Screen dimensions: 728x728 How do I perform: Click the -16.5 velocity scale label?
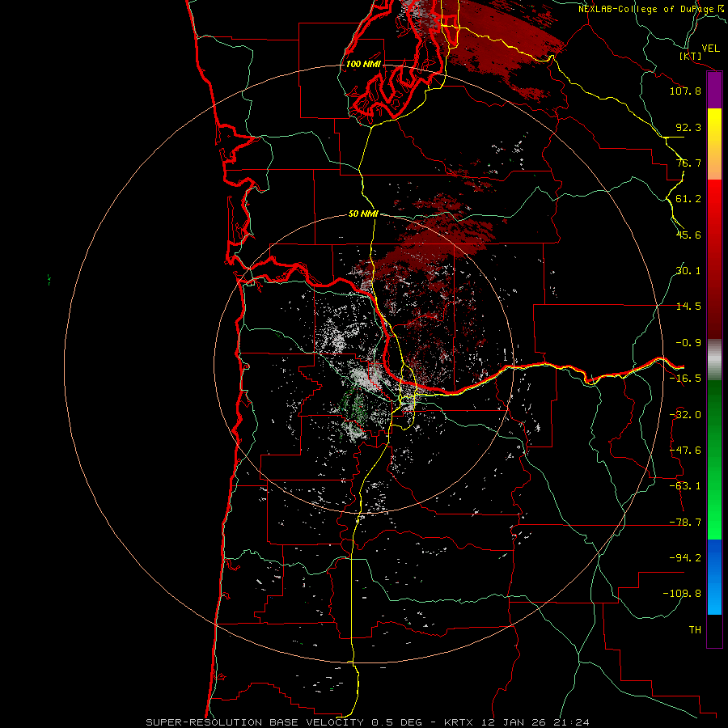point(685,379)
